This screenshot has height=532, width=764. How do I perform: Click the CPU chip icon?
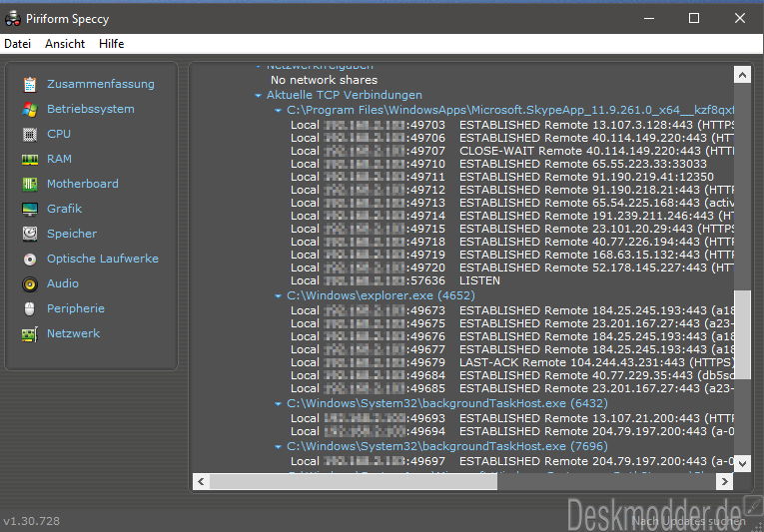(30, 134)
